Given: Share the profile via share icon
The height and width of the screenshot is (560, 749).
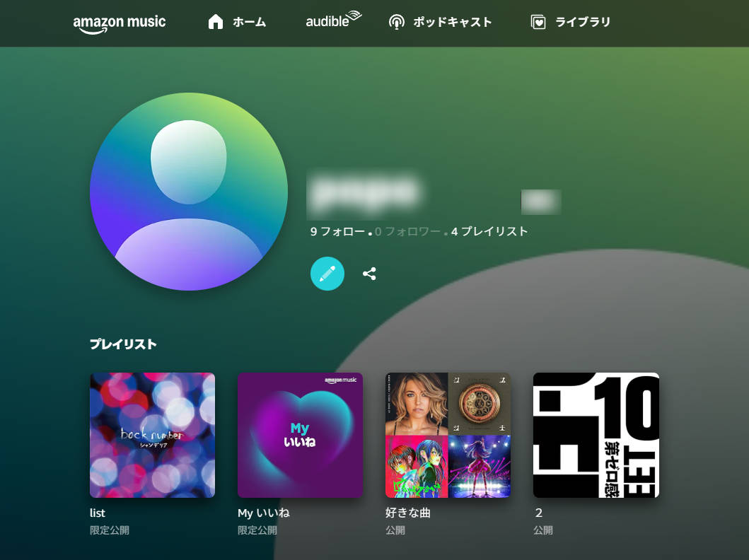Looking at the screenshot, I should [x=369, y=274].
